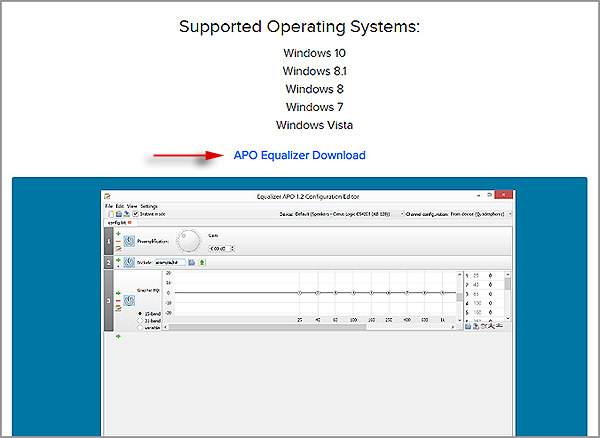Click the import icon under the band table
The width and height of the screenshot is (600, 438).
pos(468,326)
